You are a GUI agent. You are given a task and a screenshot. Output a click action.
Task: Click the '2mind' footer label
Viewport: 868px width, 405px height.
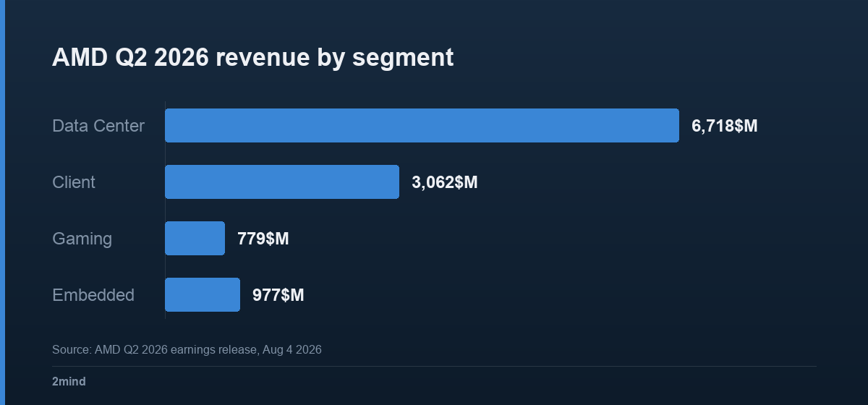69,382
